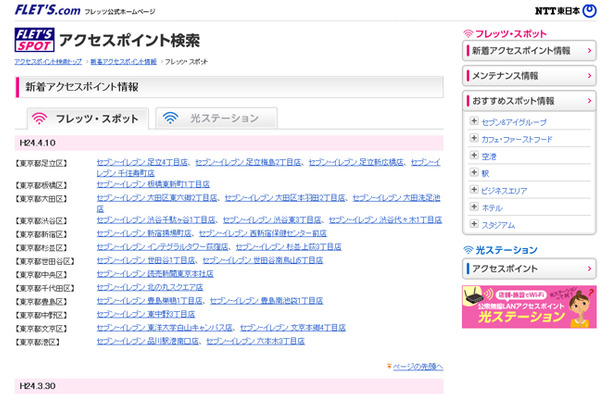Click the FLET'S.com logo in header
The height and width of the screenshot is (400, 610).
tap(47, 10)
